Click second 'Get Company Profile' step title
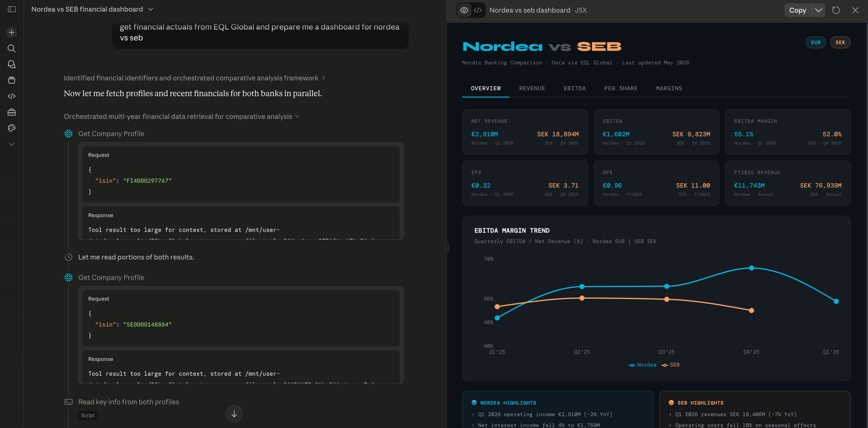 pyautogui.click(x=111, y=277)
